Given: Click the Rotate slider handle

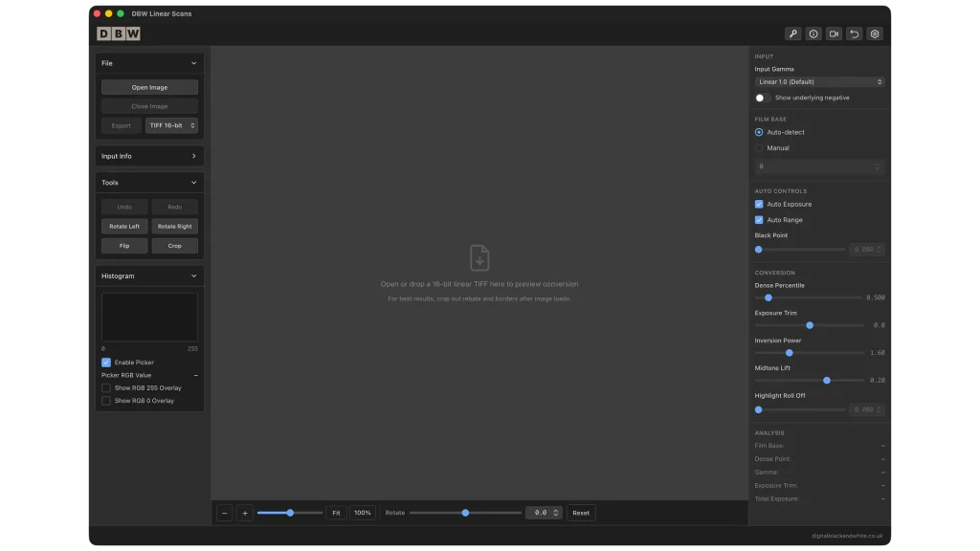Looking at the screenshot, I should click(x=465, y=513).
